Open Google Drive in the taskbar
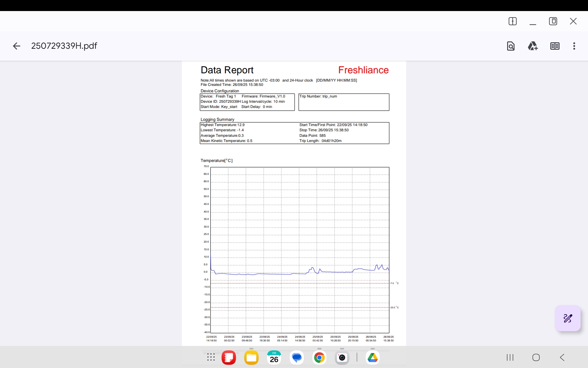 point(372,358)
